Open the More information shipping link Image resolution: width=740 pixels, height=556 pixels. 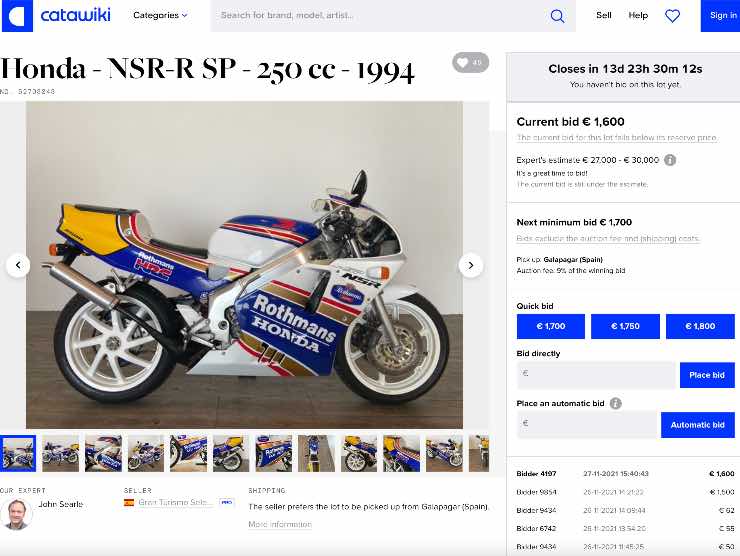(x=280, y=524)
